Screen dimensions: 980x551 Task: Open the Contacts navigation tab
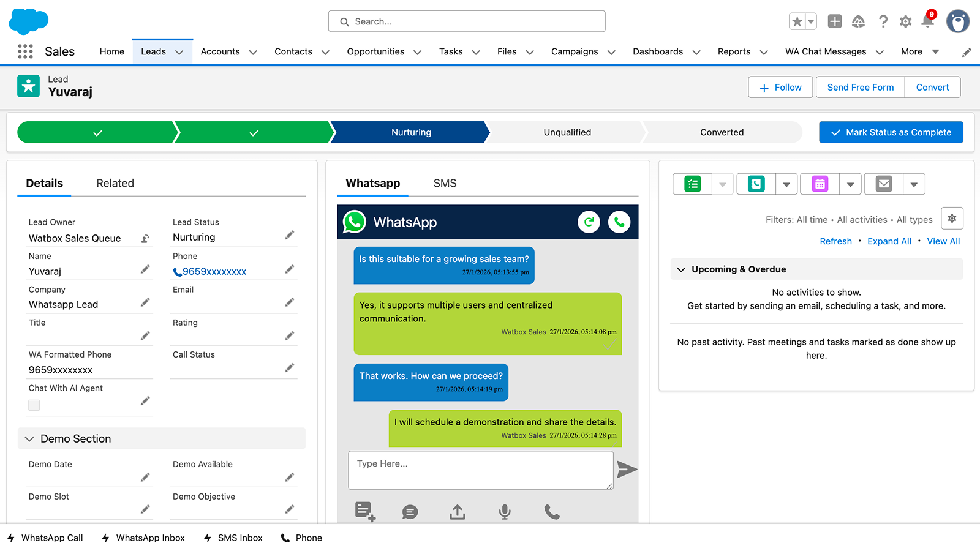click(x=293, y=52)
